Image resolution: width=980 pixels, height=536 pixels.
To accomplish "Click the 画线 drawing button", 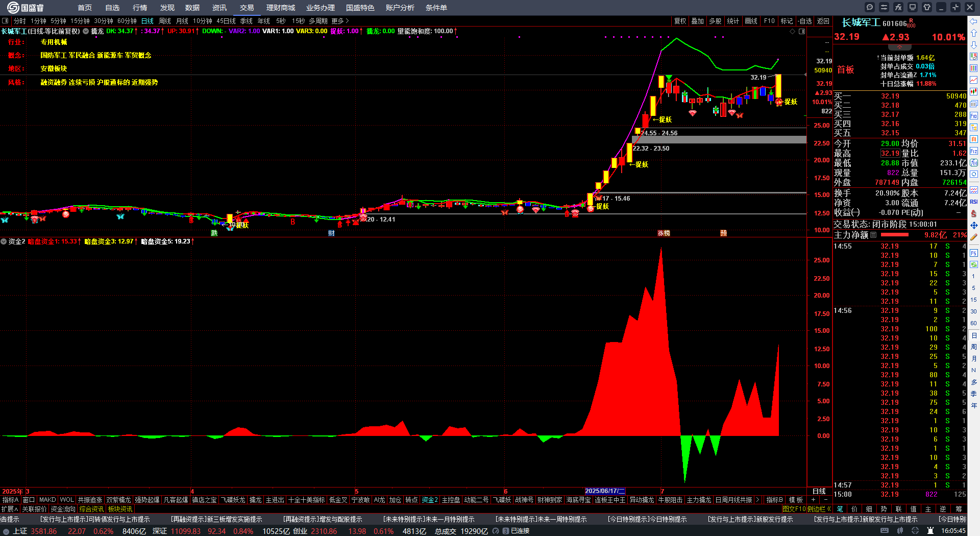I will [751, 21].
